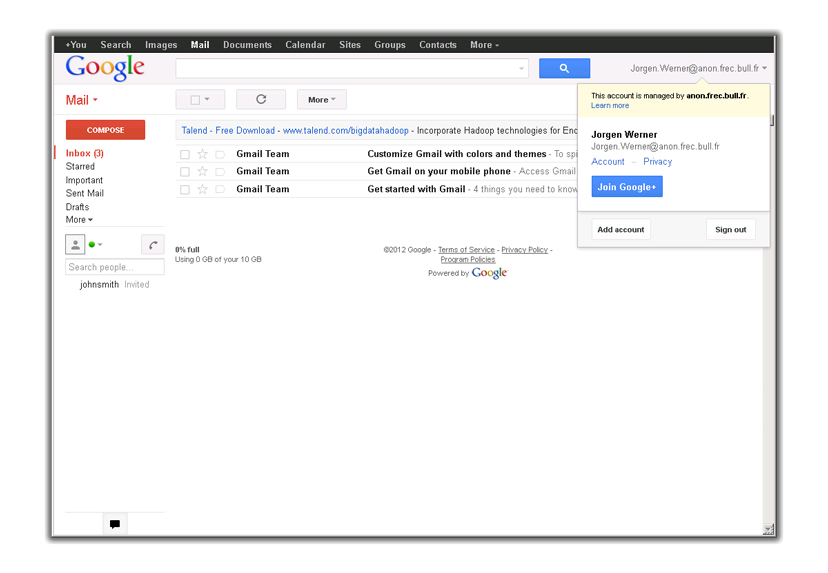
Task: Click the Sign out button
Action: point(730,230)
